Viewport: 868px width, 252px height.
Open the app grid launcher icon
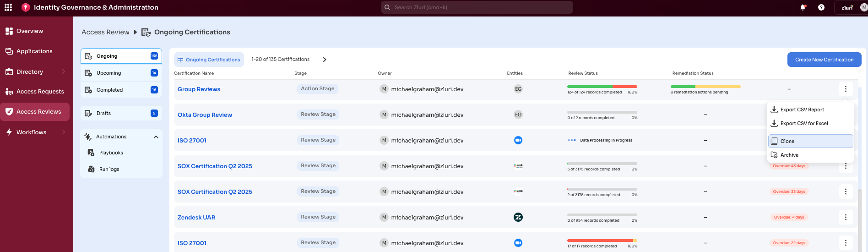click(8, 7)
